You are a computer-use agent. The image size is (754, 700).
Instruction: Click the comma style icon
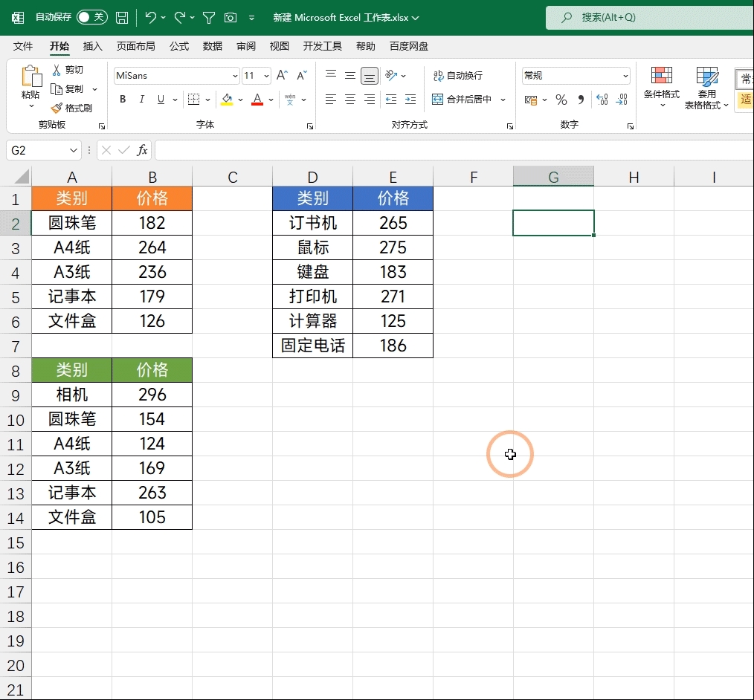(581, 100)
